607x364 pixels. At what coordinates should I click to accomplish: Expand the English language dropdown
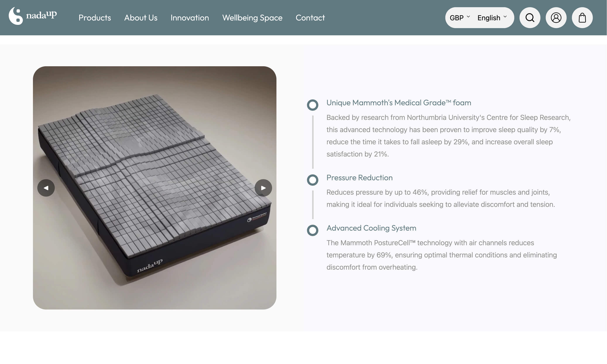(x=492, y=18)
